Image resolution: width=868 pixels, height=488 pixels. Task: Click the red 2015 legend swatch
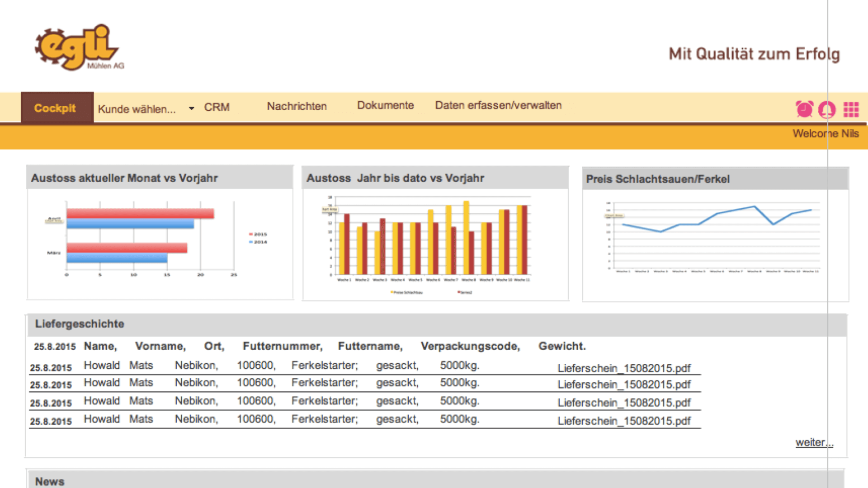pyautogui.click(x=250, y=234)
